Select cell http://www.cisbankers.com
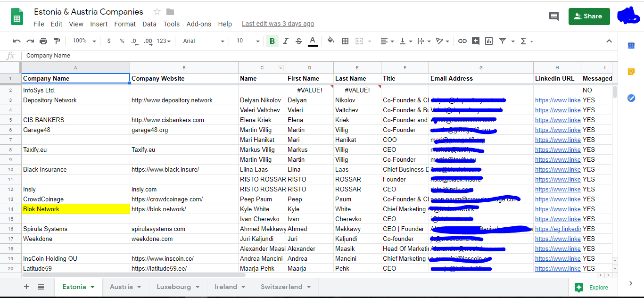This screenshot has height=298, width=644. pos(184,120)
